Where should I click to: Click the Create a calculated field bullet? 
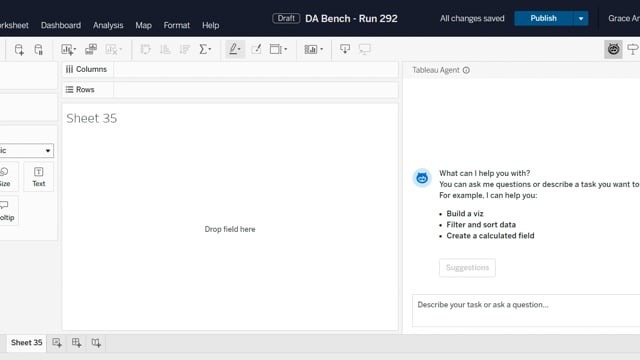490,236
